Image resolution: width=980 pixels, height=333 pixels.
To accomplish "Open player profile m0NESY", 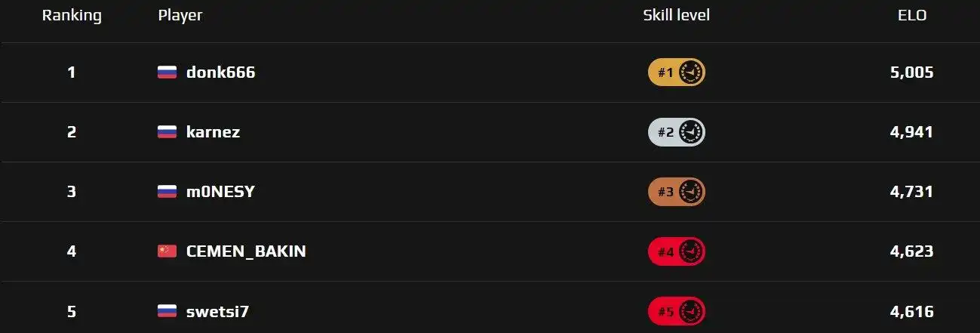I will [x=220, y=192].
